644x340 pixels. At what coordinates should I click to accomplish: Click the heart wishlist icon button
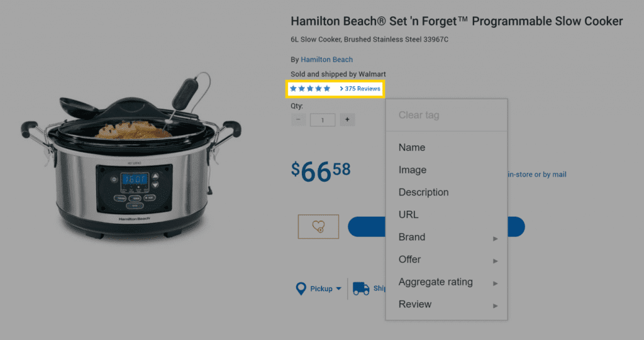pyautogui.click(x=318, y=226)
